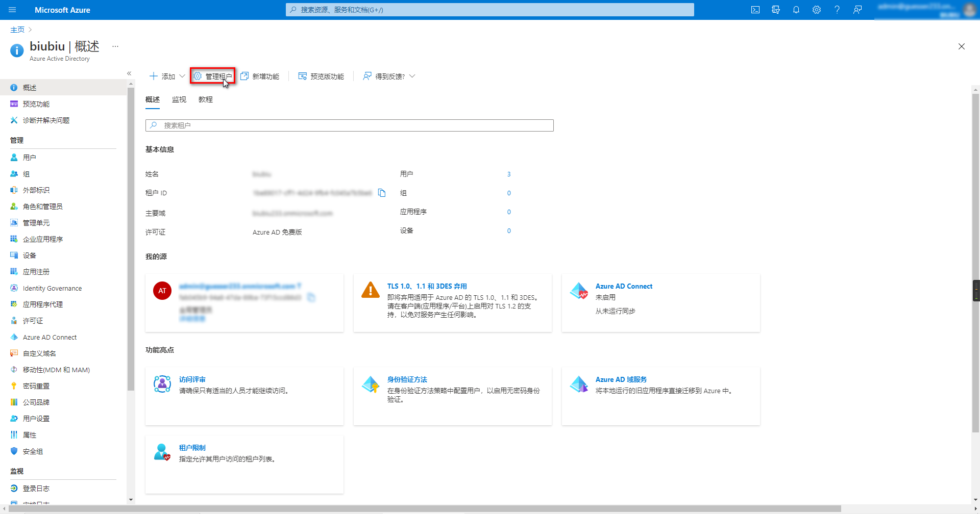The height and width of the screenshot is (514, 980).
Task: Open the Azure portal hamburger menu
Action: pos(12,10)
